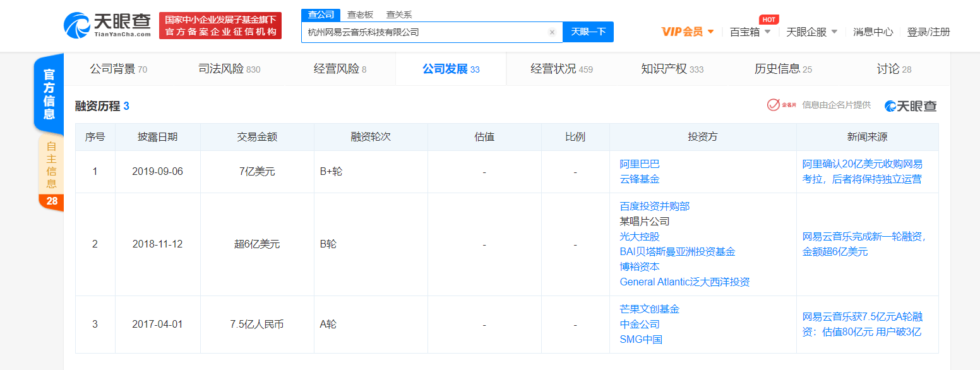Click the TianYanCha logo icon

77,25
